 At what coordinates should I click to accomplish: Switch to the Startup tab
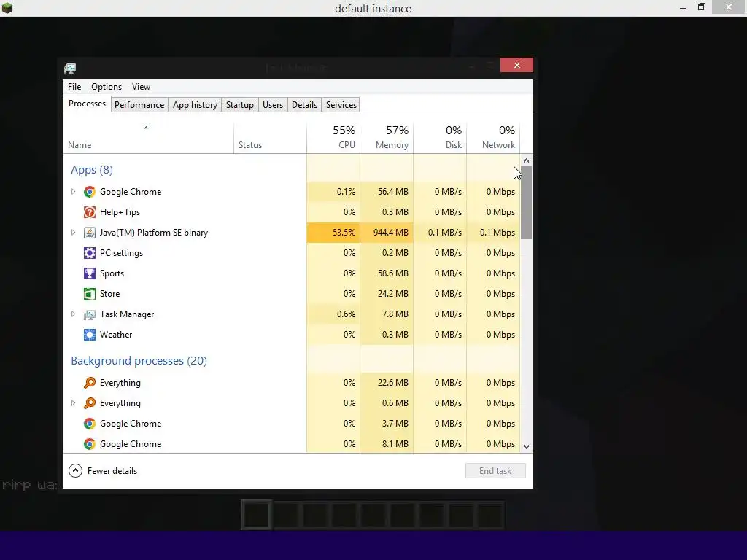tap(239, 105)
